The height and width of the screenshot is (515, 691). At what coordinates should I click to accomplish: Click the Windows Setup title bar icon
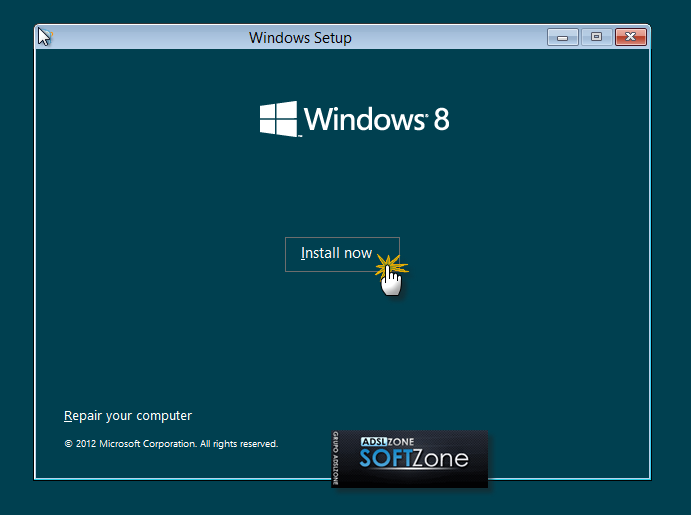tap(45, 37)
